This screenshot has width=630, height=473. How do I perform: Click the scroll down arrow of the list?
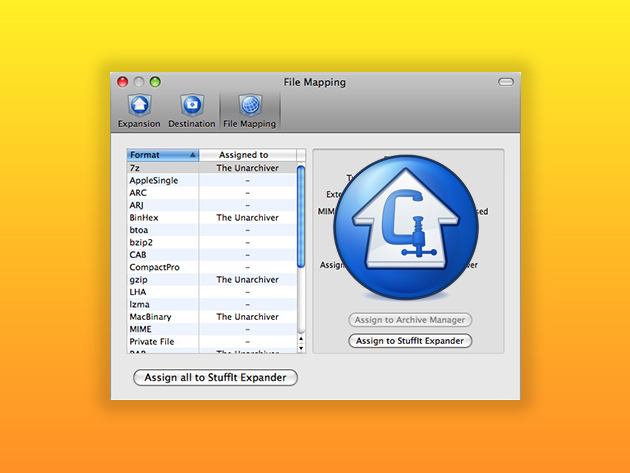click(301, 348)
